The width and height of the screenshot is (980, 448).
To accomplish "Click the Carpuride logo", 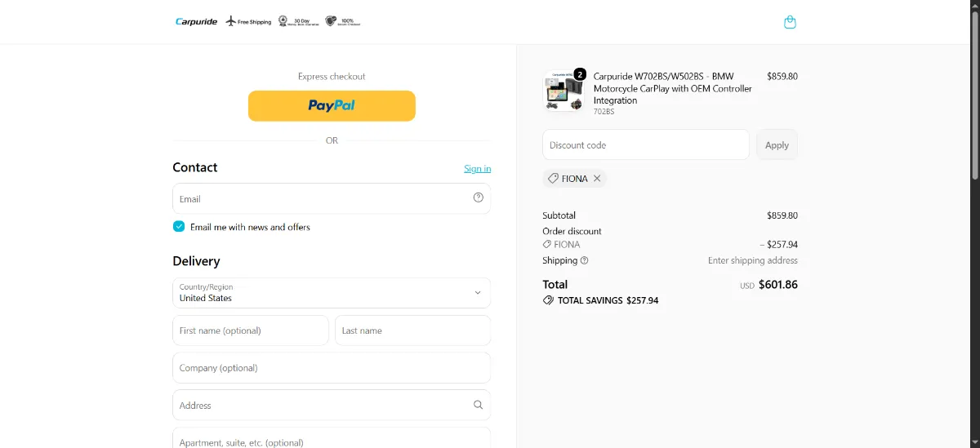I will [196, 22].
